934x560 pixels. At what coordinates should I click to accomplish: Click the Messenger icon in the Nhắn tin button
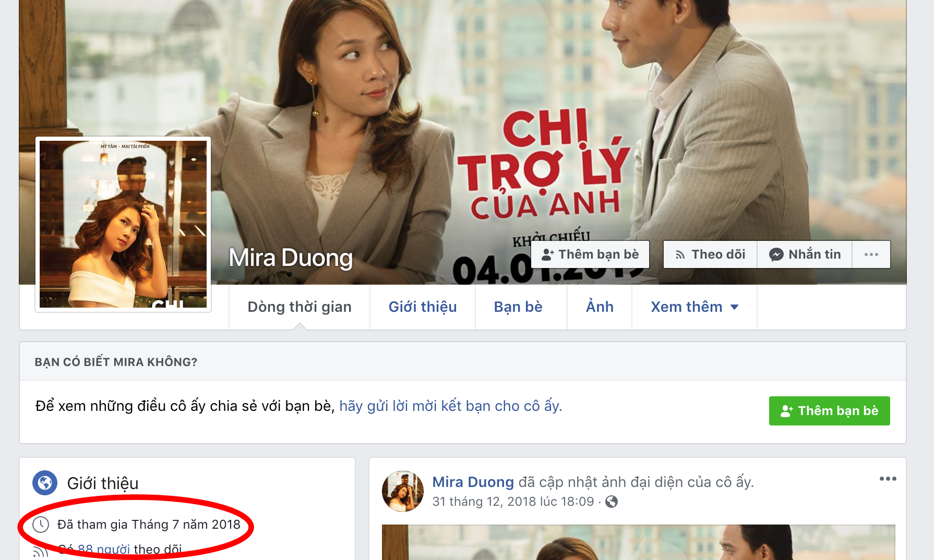[x=776, y=254]
